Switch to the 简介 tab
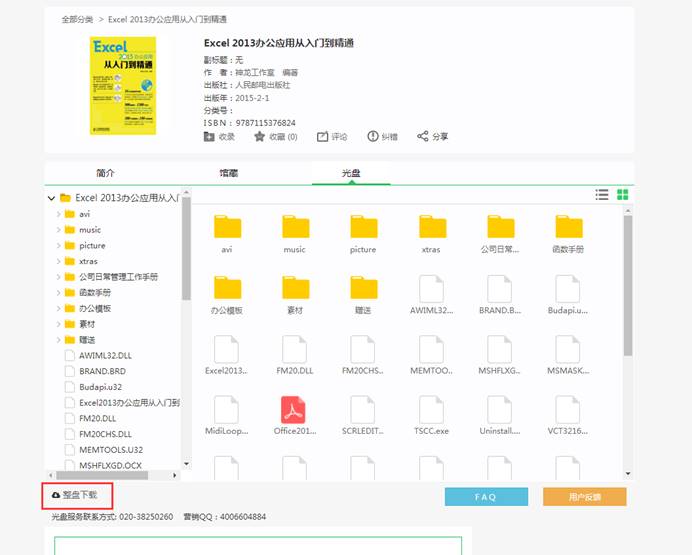 pos(105,173)
